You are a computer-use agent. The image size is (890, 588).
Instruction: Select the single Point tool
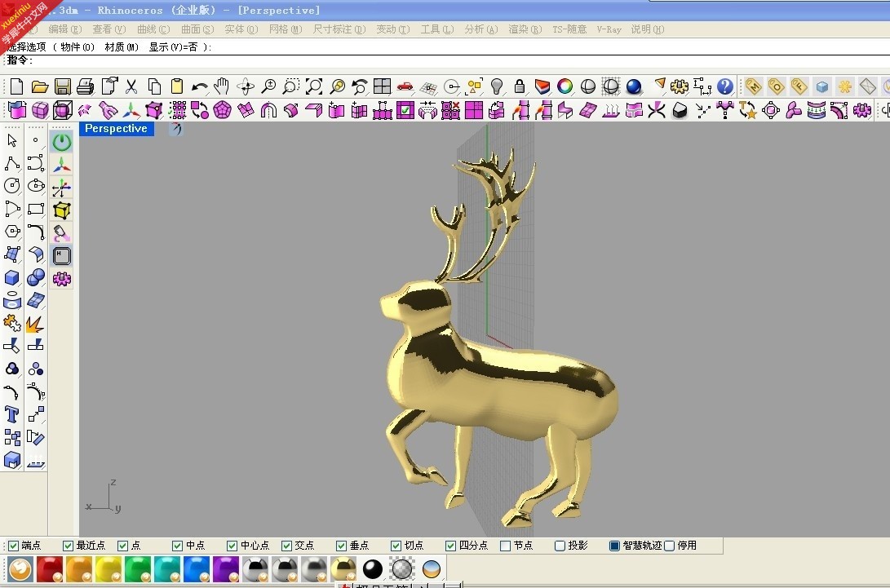pyautogui.click(x=36, y=139)
